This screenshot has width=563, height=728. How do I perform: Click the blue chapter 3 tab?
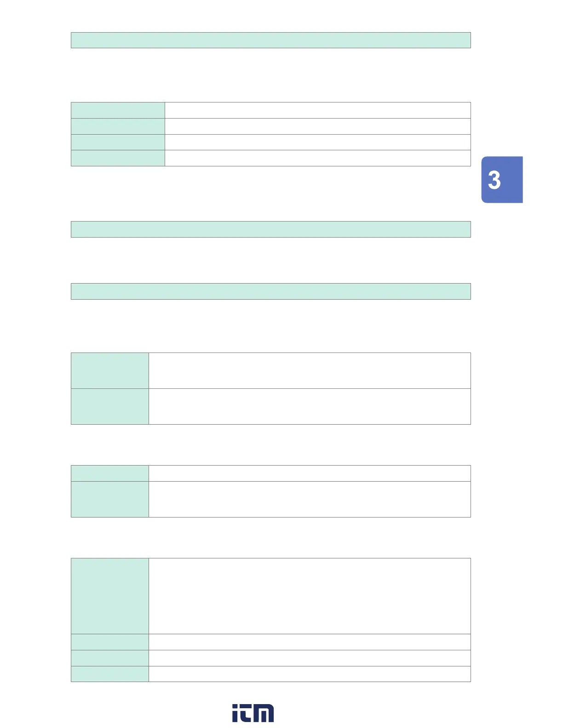[501, 180]
